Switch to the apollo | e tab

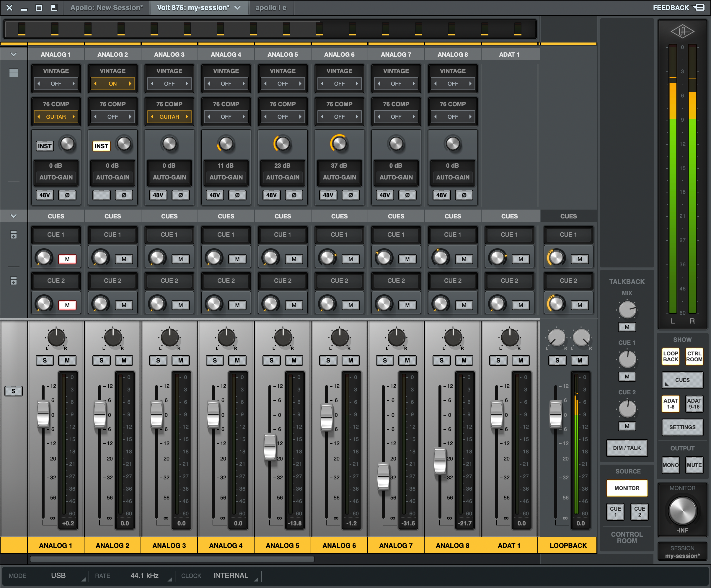(271, 7)
